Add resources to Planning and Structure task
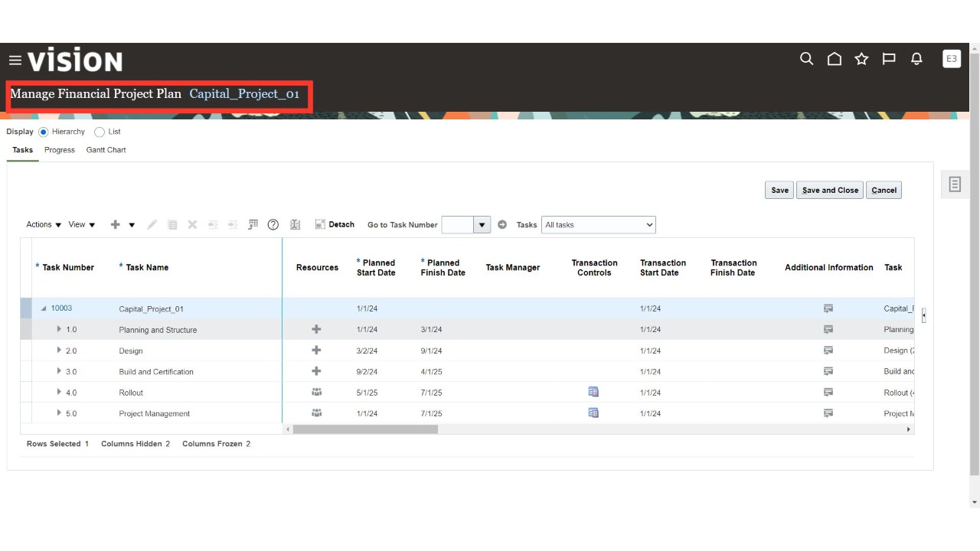Viewport: 980px width, 551px height. 316,329
